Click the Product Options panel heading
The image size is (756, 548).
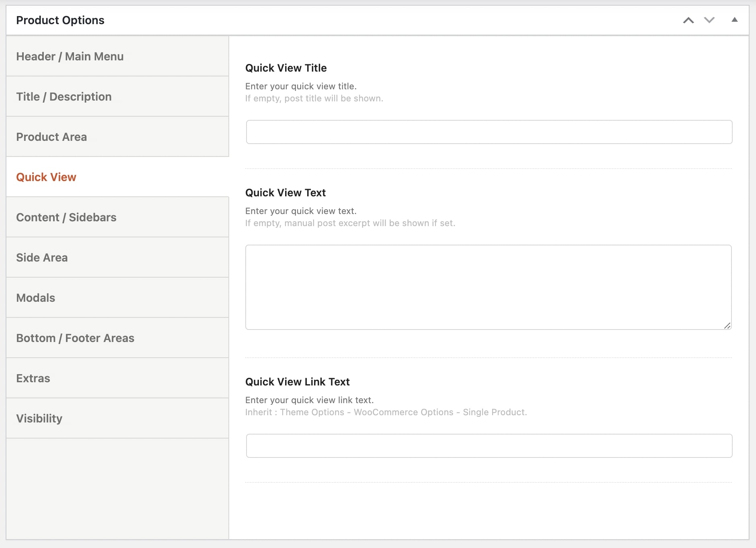(x=60, y=20)
